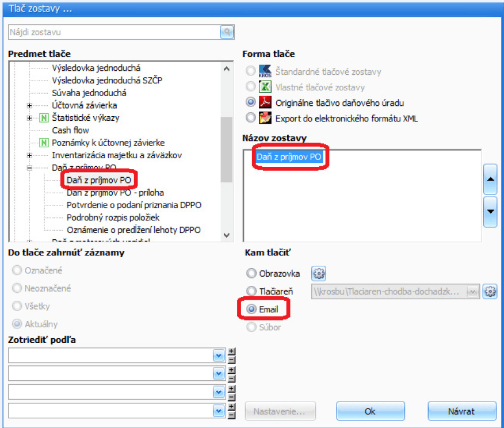This screenshot has width=504, height=428.
Task: Click gear icon next to Obrazovka
Action: 319,273
